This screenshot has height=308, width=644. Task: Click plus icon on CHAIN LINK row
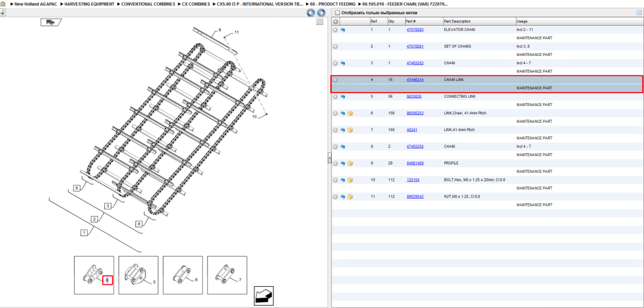(x=336, y=80)
